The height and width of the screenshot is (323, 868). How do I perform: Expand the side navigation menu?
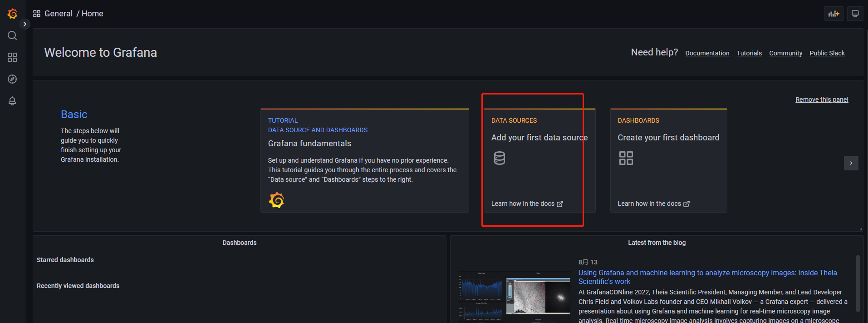coord(25,24)
